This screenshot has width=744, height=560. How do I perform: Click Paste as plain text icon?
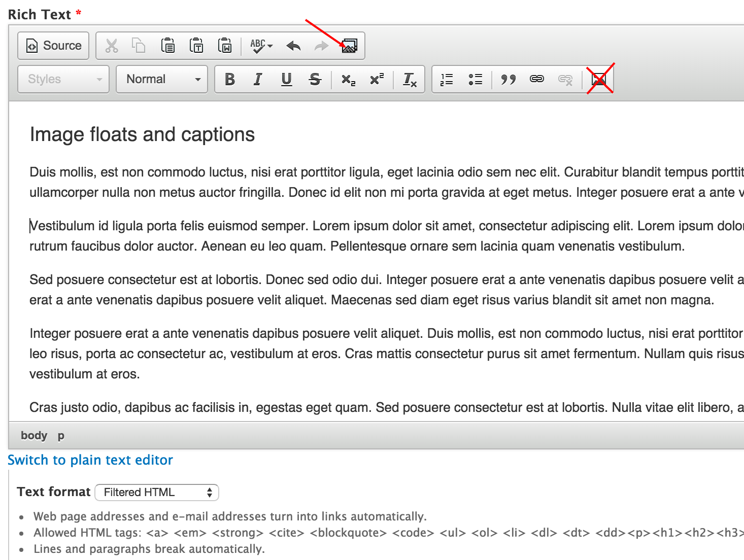(x=196, y=46)
